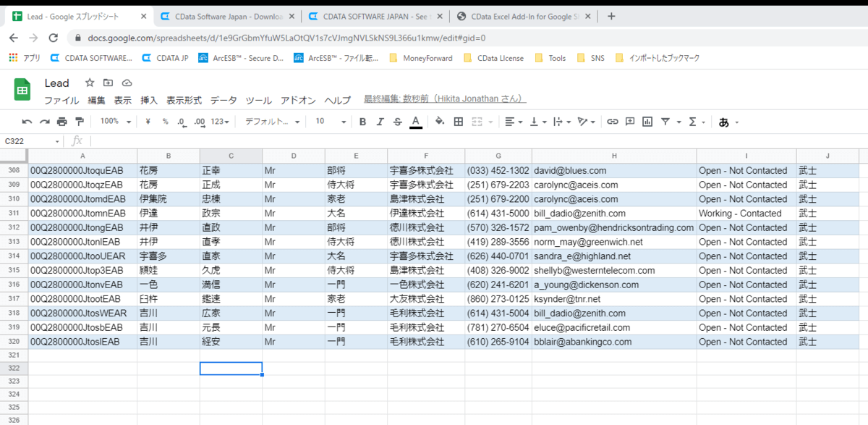This screenshot has height=425, width=868.
Task: Open the ヘルプ menu
Action: pos(337,101)
